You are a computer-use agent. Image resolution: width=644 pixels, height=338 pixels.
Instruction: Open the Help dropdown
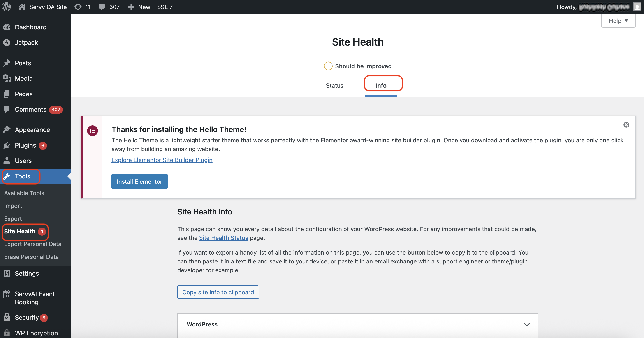[618, 21]
